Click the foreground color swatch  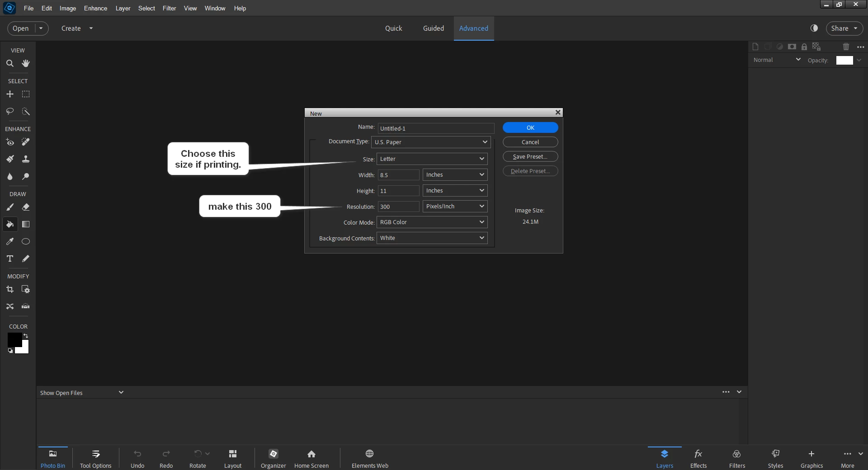click(x=14, y=339)
